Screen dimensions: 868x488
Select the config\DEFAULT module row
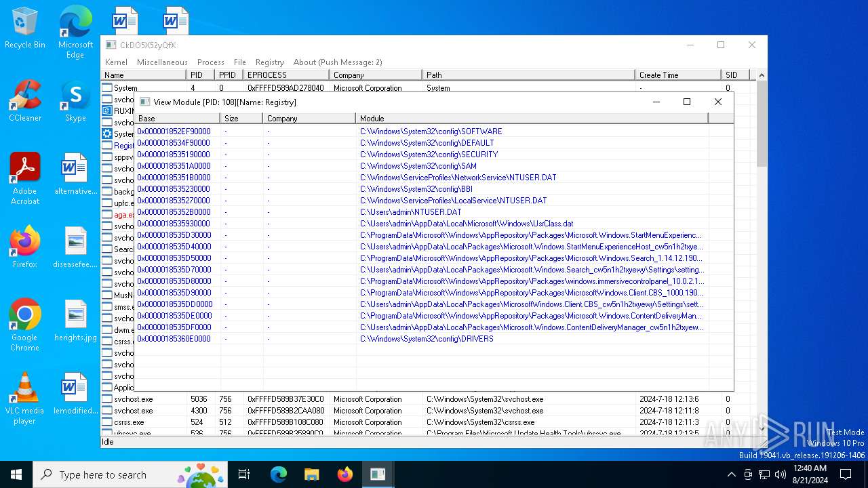434,143
